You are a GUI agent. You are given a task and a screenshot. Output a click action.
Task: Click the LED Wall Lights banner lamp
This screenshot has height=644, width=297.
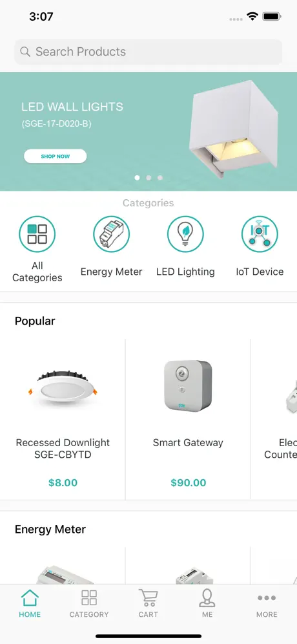click(x=234, y=129)
